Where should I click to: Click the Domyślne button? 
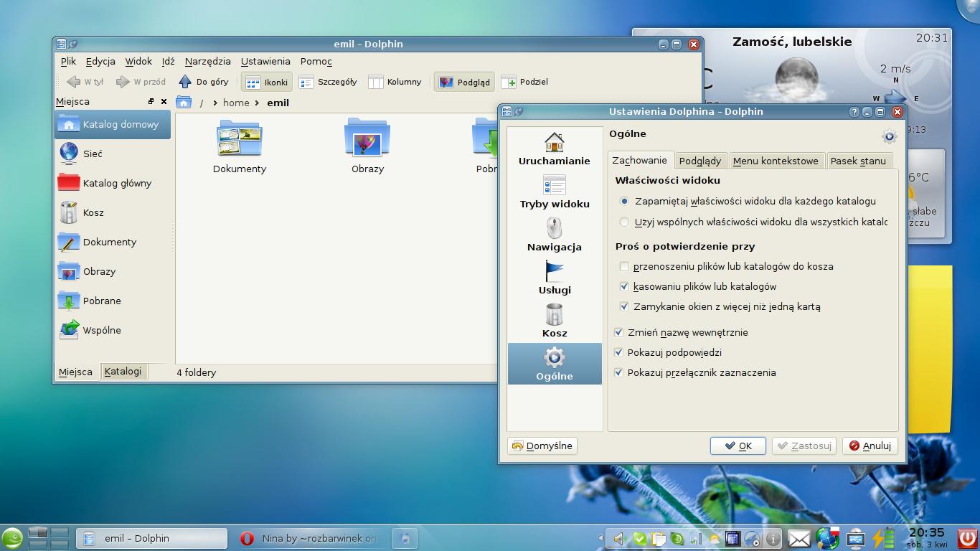point(542,446)
